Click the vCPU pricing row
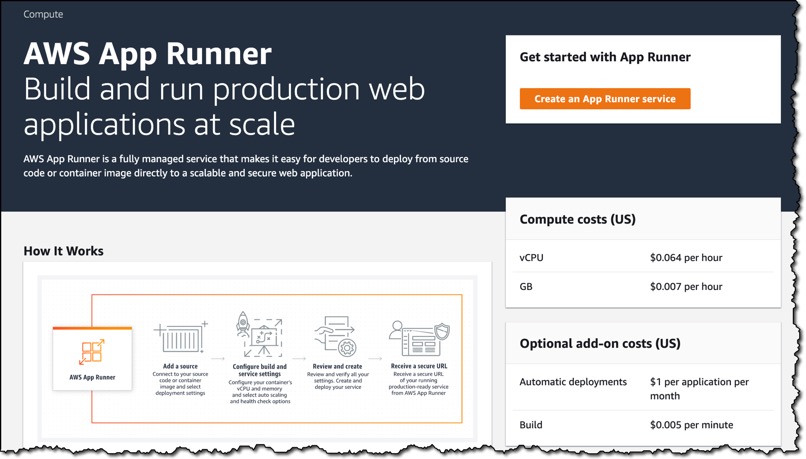The width and height of the screenshot is (806, 459). click(x=643, y=258)
